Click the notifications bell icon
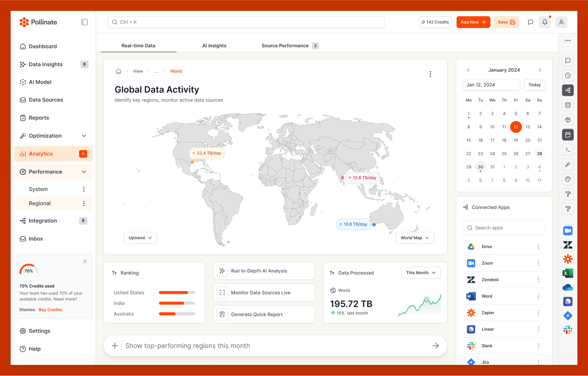The height and width of the screenshot is (376, 588). tap(545, 22)
